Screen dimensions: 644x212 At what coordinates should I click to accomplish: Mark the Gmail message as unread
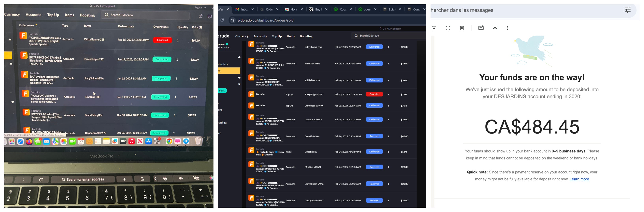click(481, 28)
